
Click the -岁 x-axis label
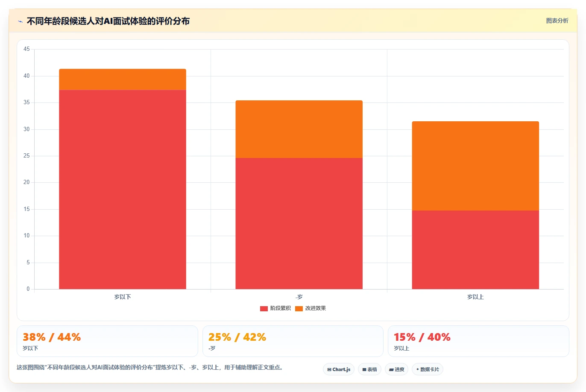coord(299,297)
